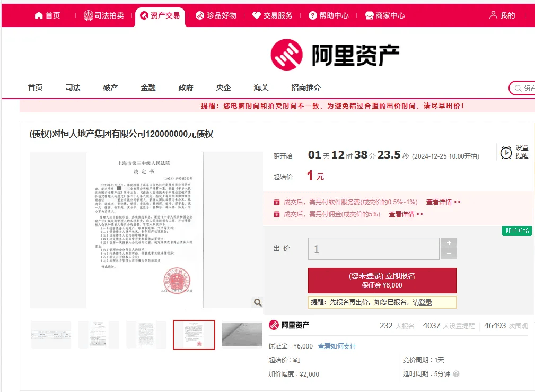535x392 pixels.
Task: Click the 即将开始 status badge
Action: tap(517, 231)
